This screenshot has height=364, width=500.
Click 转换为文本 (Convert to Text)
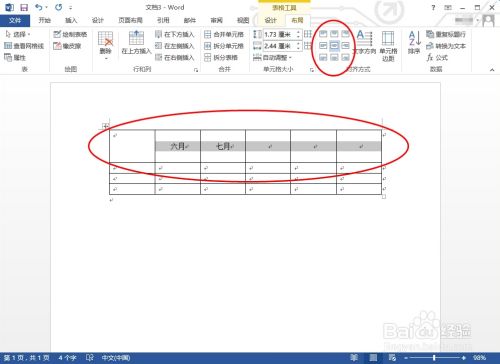point(446,46)
